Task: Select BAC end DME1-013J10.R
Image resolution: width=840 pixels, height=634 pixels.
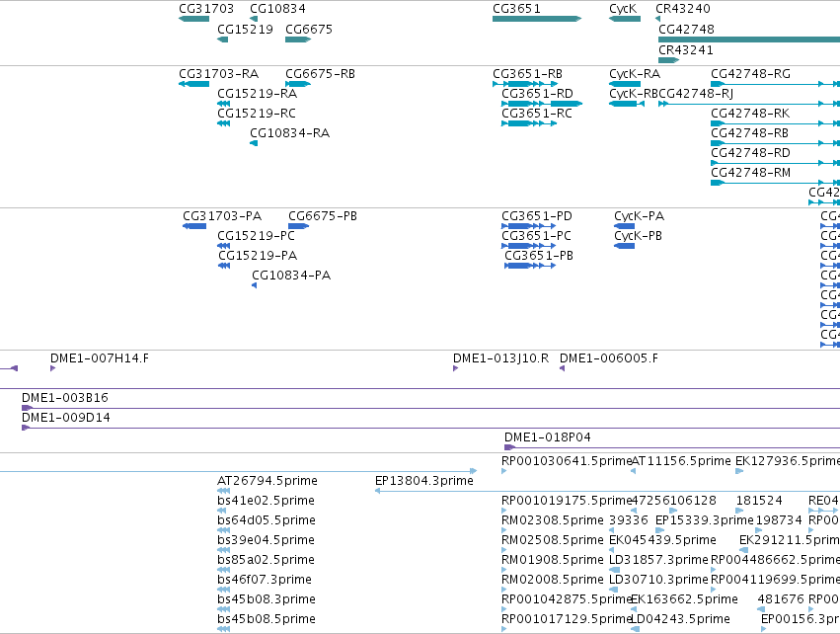Action: tap(456, 368)
